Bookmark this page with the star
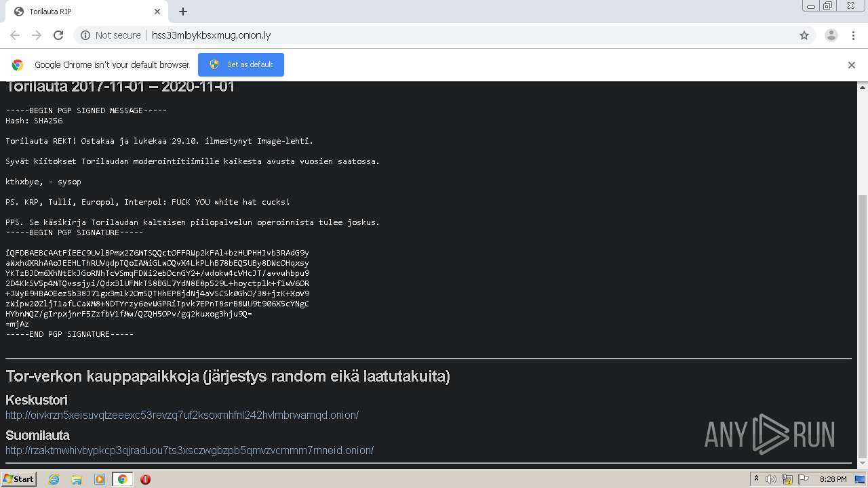The image size is (868, 488). pyautogui.click(x=804, y=35)
